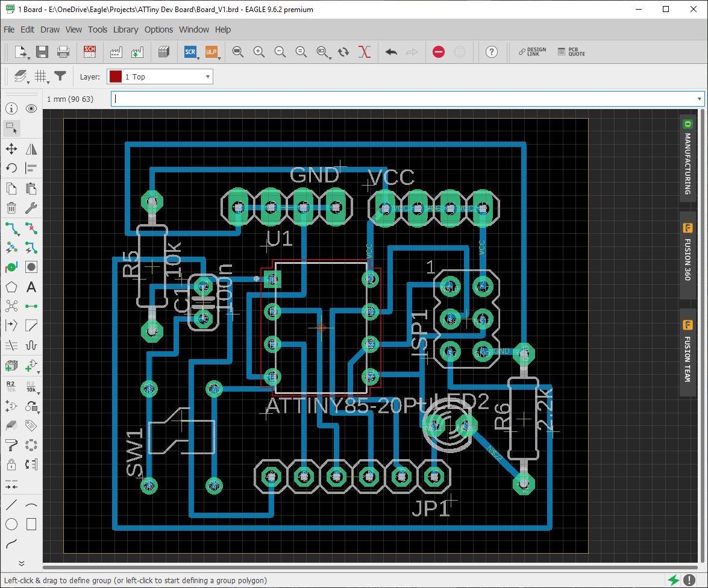
Task: Click the Route Airwire tool
Action: coord(11,228)
